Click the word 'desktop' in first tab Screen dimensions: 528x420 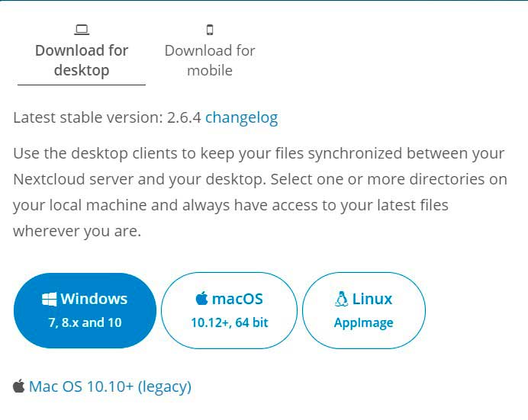[82, 71]
